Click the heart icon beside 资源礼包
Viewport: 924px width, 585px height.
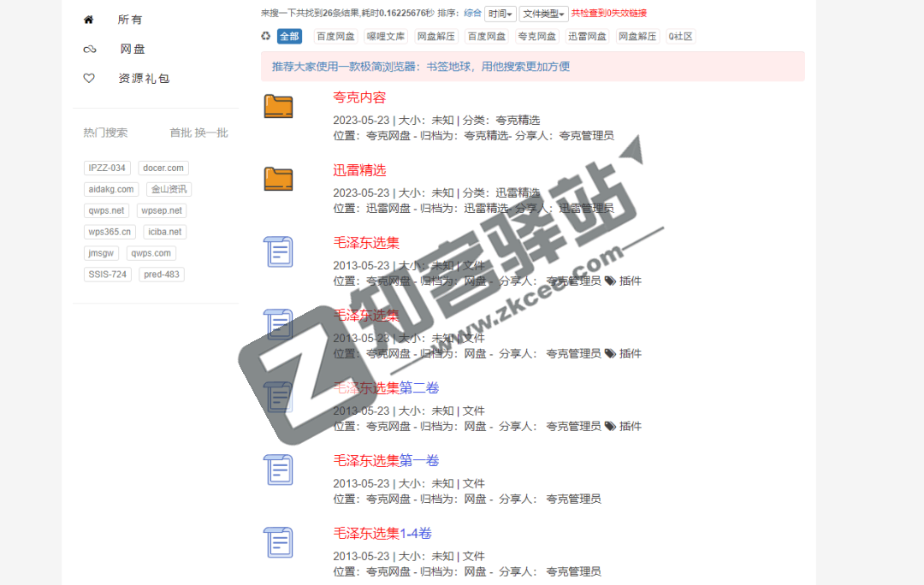[89, 78]
